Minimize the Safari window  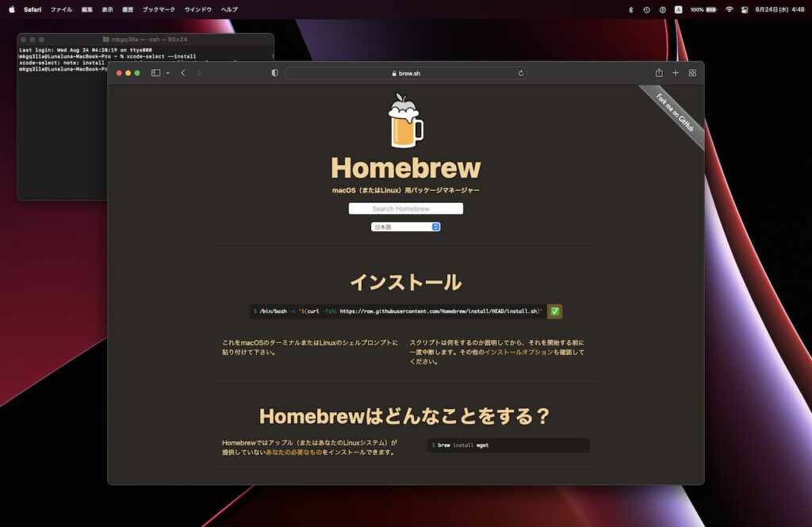[128, 73]
